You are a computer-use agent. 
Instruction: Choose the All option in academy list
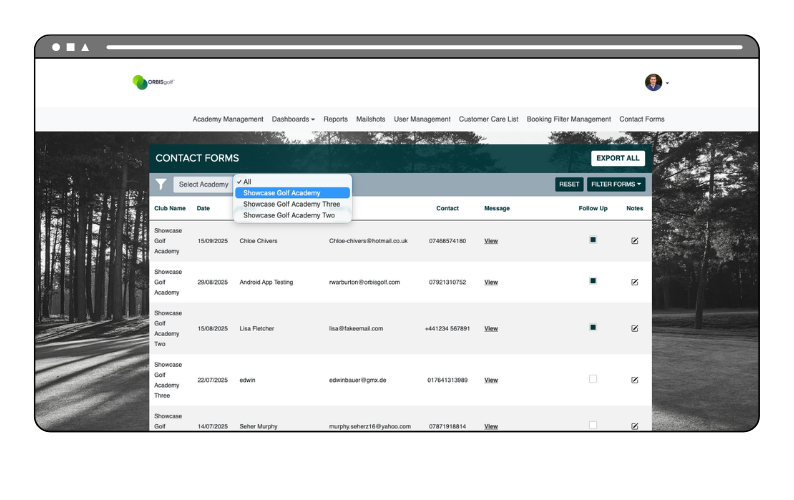point(292,181)
